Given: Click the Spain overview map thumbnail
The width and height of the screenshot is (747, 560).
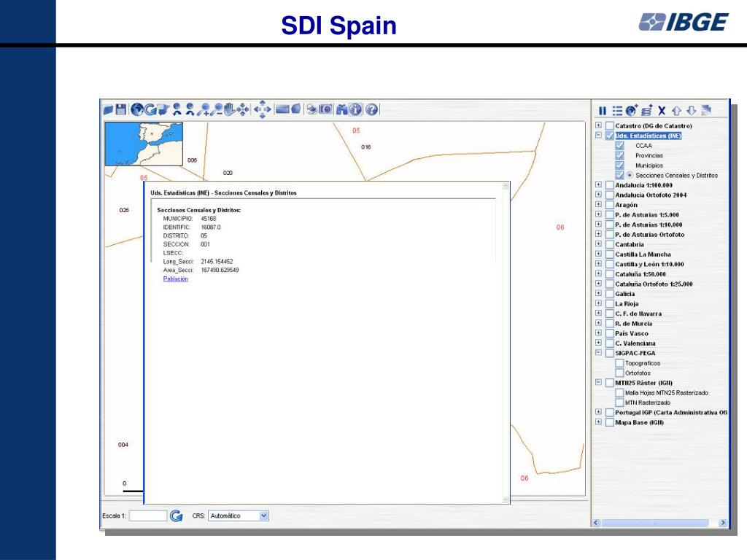Looking at the screenshot, I should [x=144, y=144].
